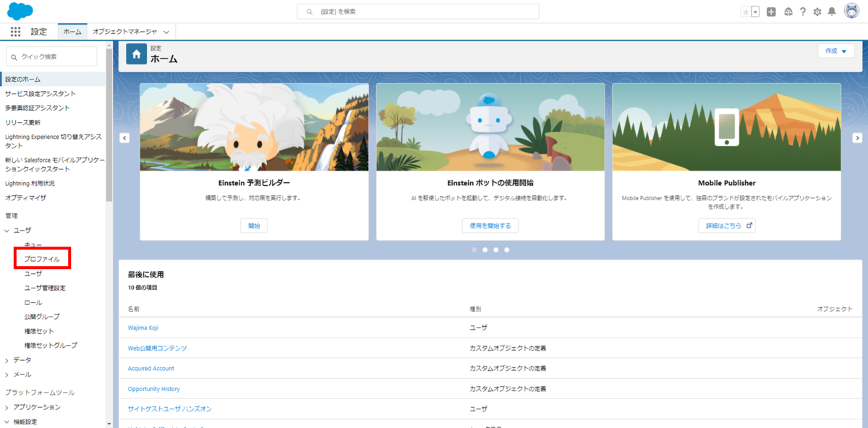The height and width of the screenshot is (428, 868).
Task: Open the Opportunity History link
Action: click(154, 389)
